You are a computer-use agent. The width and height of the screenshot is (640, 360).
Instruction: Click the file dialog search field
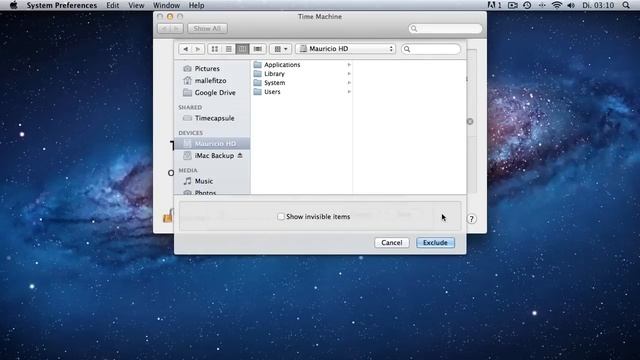pos(431,49)
